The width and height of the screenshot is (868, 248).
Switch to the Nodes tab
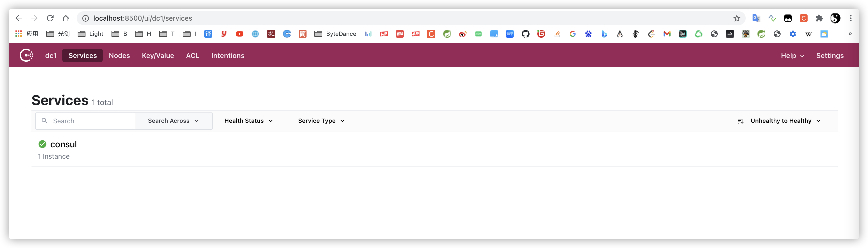pyautogui.click(x=119, y=55)
